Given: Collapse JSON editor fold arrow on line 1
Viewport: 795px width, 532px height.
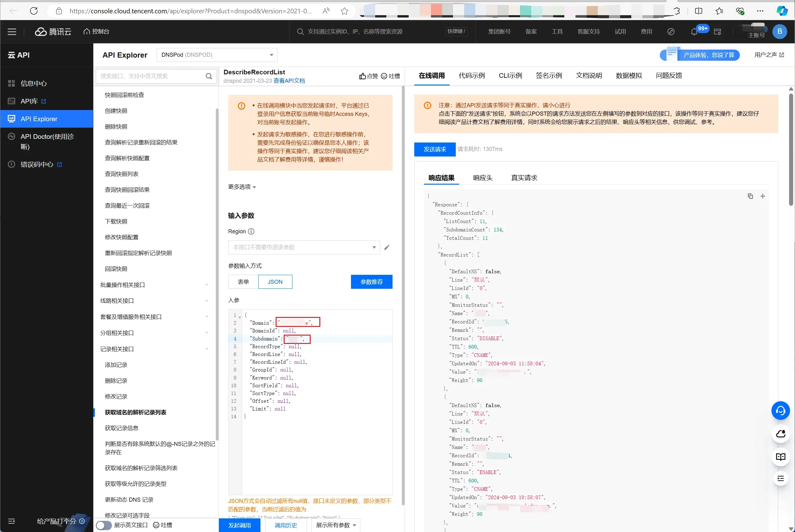Looking at the screenshot, I should [x=240, y=317].
